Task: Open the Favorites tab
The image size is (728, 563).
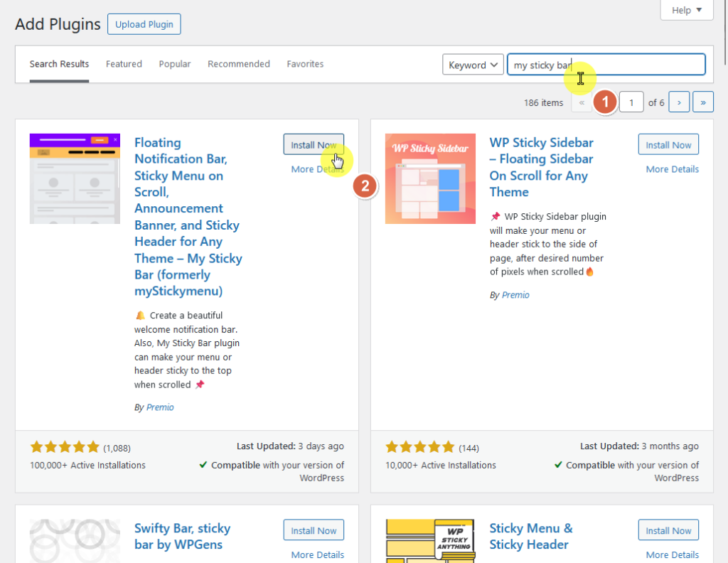Action: pos(305,64)
